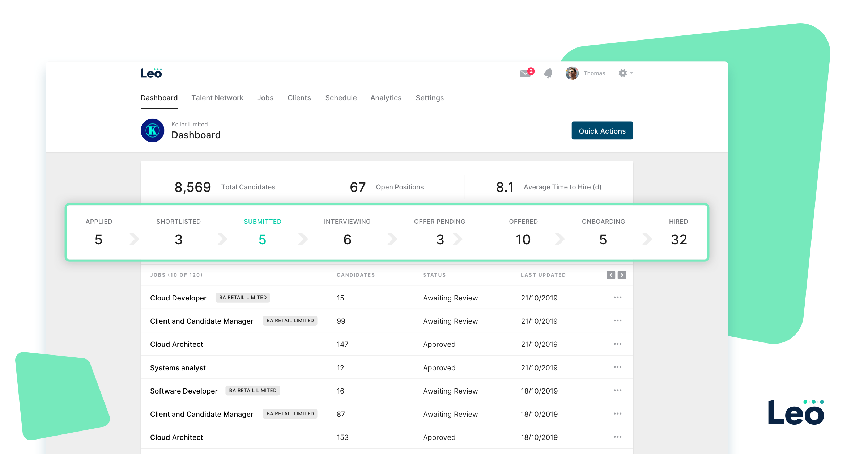The image size is (868, 454).
Task: Click Thomas's profile avatar picture
Action: (572, 73)
